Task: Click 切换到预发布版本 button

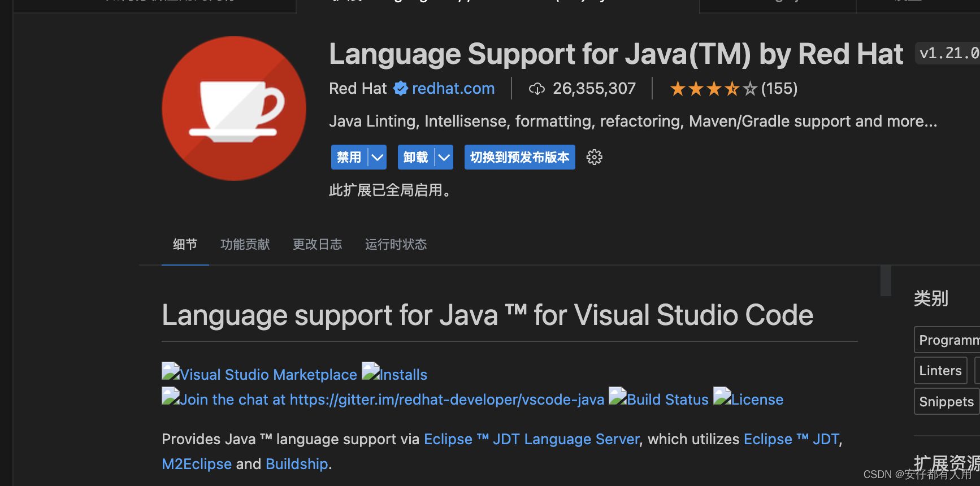Action: pyautogui.click(x=520, y=157)
